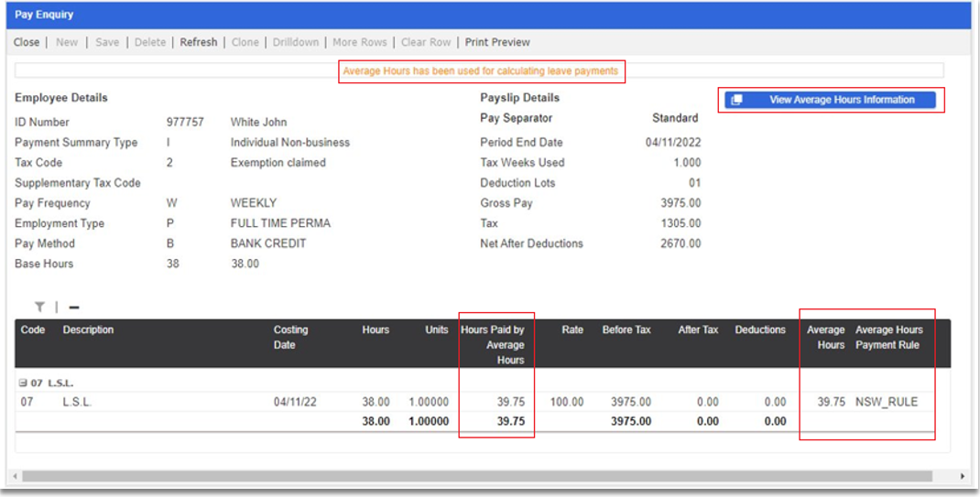Click the Pay Separator value Standard
The image size is (980, 497).
pyautogui.click(x=675, y=118)
